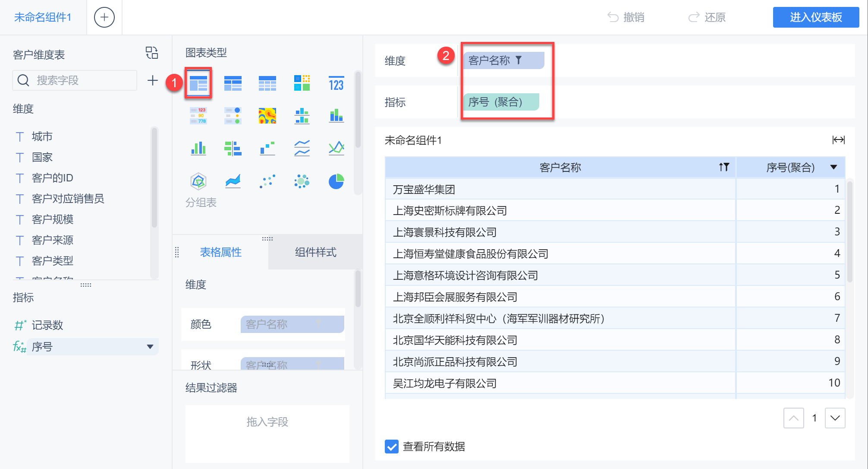Open the 表格属性 tab
Viewport: 868px width, 469px height.
(x=220, y=252)
